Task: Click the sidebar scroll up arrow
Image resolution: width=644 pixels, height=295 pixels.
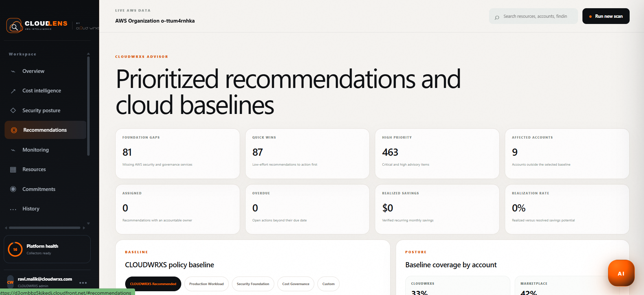Action: 88,54
